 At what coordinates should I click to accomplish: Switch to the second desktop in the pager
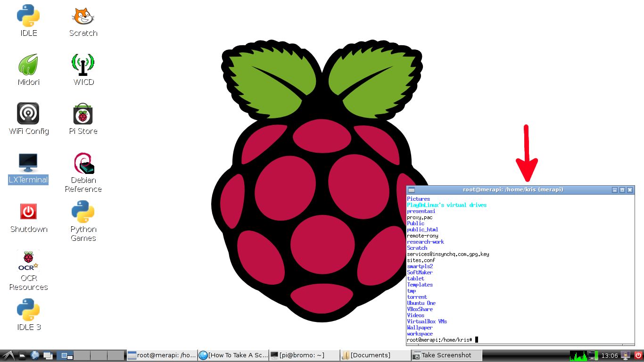click(82, 355)
